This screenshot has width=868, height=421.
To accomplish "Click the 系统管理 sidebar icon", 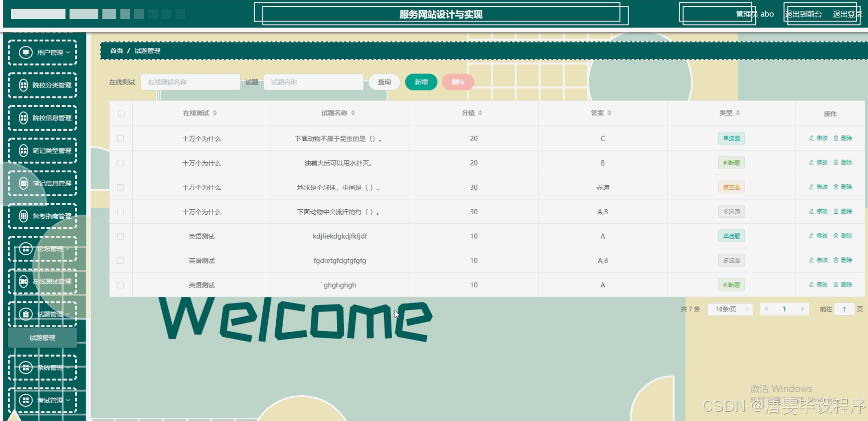I will tap(26, 368).
